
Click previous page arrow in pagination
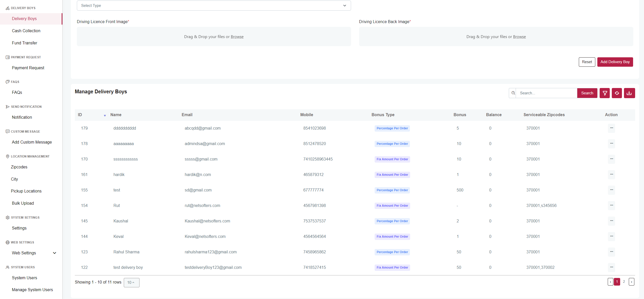(611, 282)
